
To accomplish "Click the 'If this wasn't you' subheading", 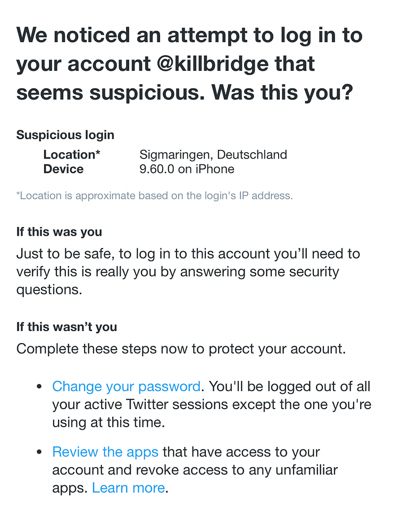I will click(66, 327).
